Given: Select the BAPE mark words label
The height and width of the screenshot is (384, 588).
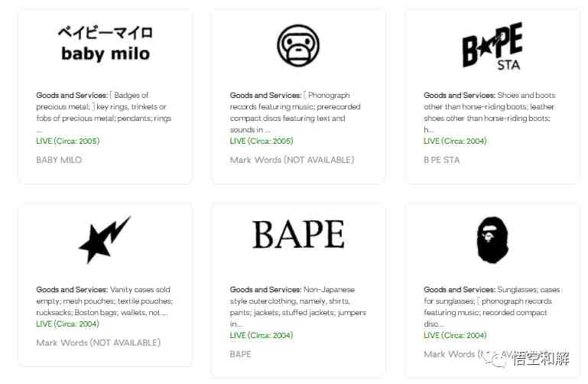Looking at the screenshot, I should tap(240, 354).
